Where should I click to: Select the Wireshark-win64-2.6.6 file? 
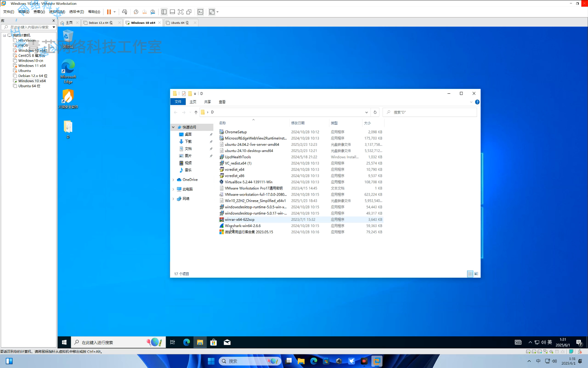[243, 226]
